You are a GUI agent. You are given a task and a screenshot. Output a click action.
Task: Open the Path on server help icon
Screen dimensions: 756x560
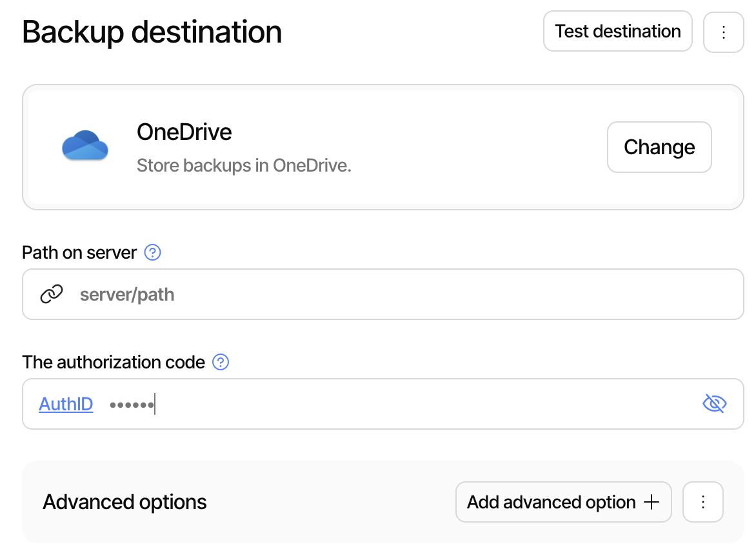(152, 253)
